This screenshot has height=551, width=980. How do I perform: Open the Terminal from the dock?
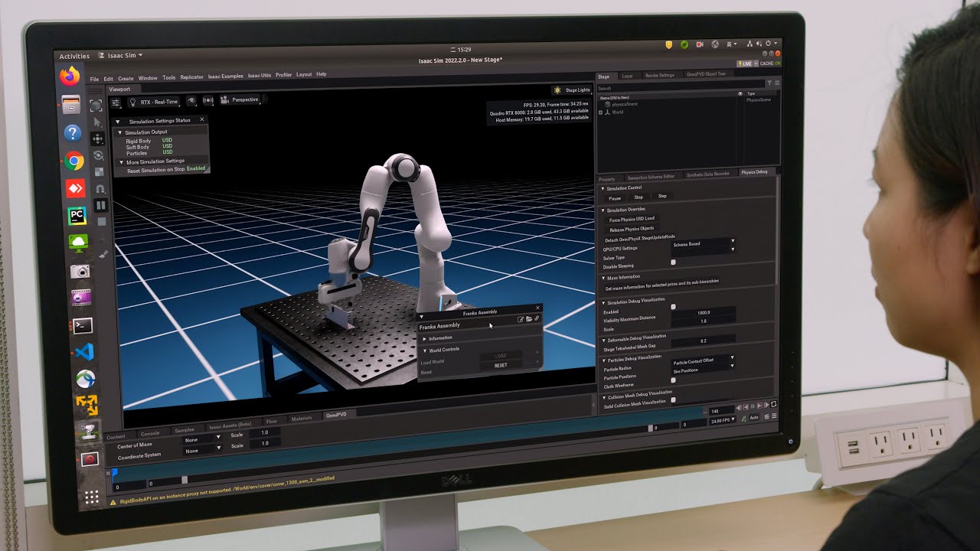pos(82,325)
